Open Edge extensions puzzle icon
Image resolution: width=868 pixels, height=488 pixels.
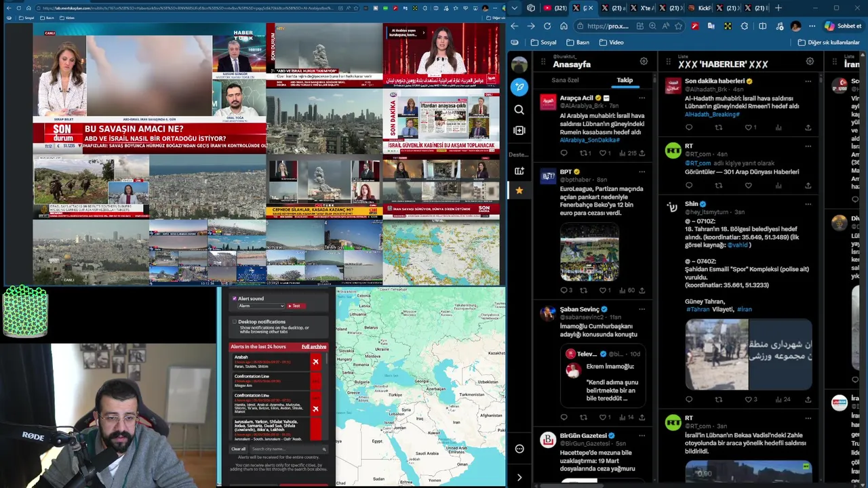[x=745, y=26]
